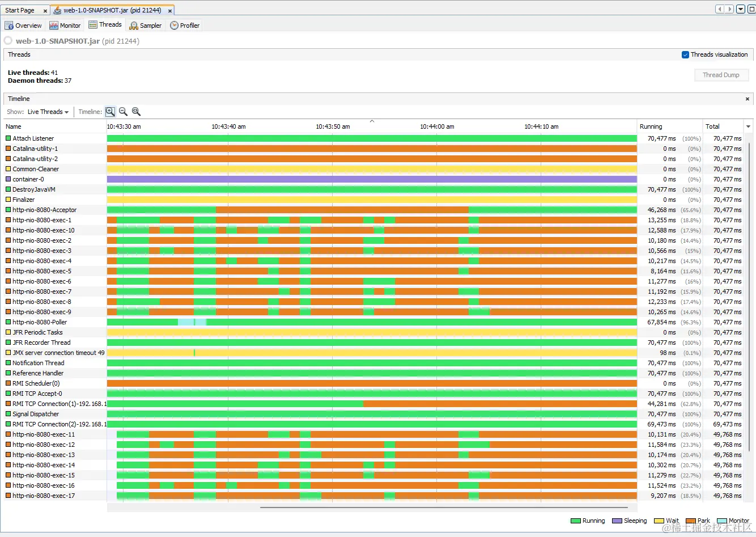The height and width of the screenshot is (537, 756).
Task: Open the Sampler tab
Action: (146, 26)
